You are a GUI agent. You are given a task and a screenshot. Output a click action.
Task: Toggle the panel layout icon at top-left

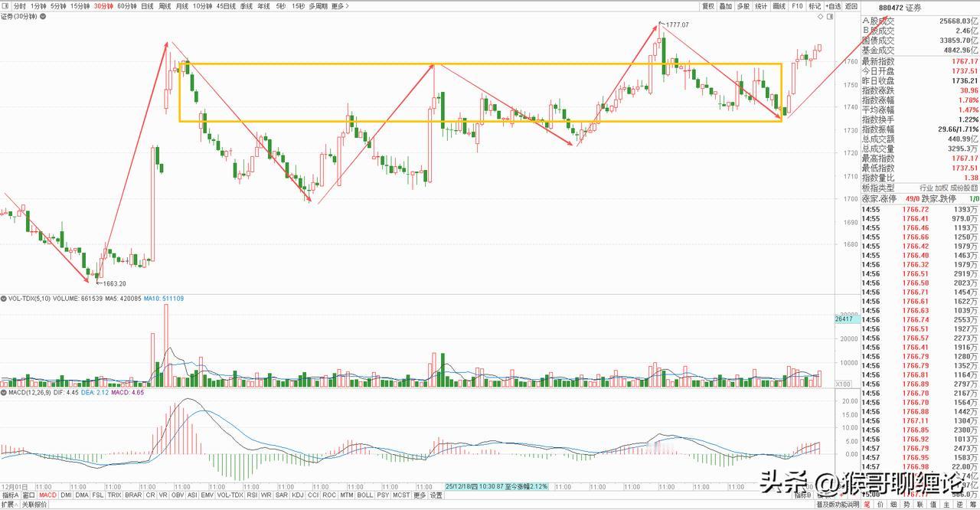pos(6,5)
